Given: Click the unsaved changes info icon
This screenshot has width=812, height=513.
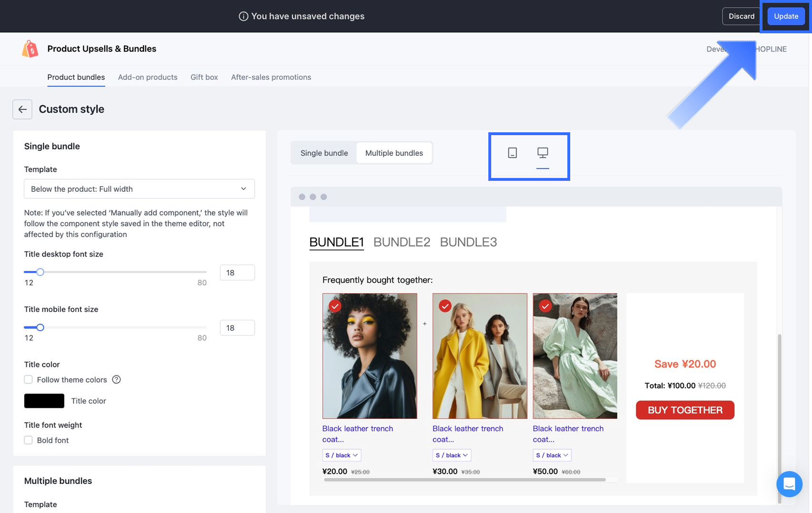Looking at the screenshot, I should [243, 16].
